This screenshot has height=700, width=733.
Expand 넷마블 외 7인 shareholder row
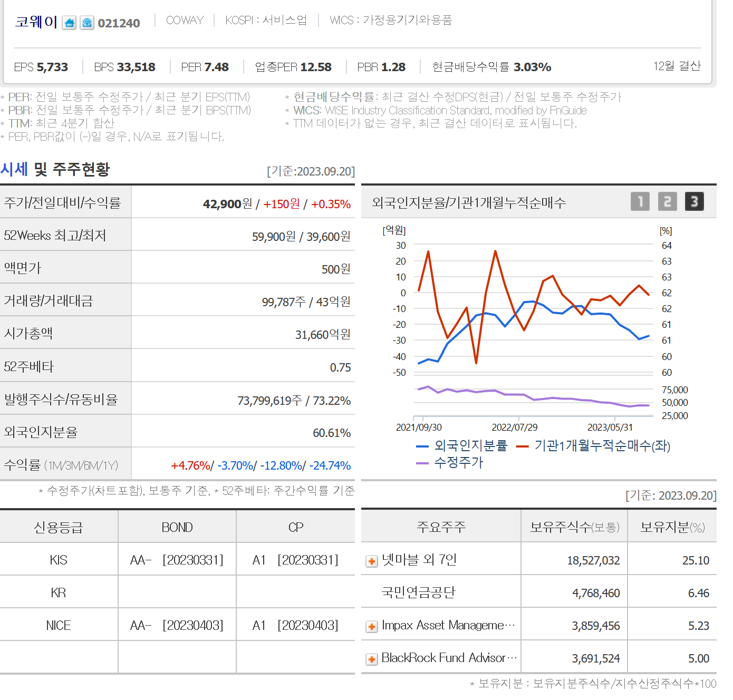[372, 561]
